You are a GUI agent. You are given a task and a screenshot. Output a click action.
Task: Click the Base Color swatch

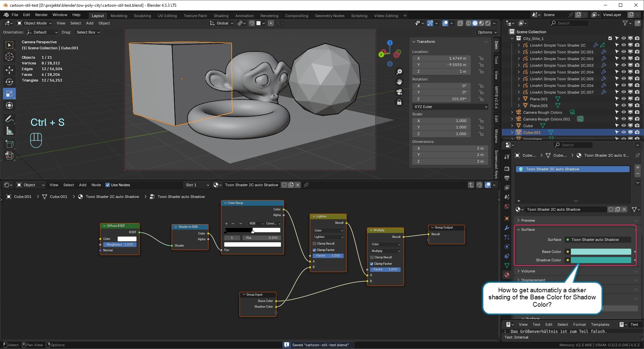(601, 252)
